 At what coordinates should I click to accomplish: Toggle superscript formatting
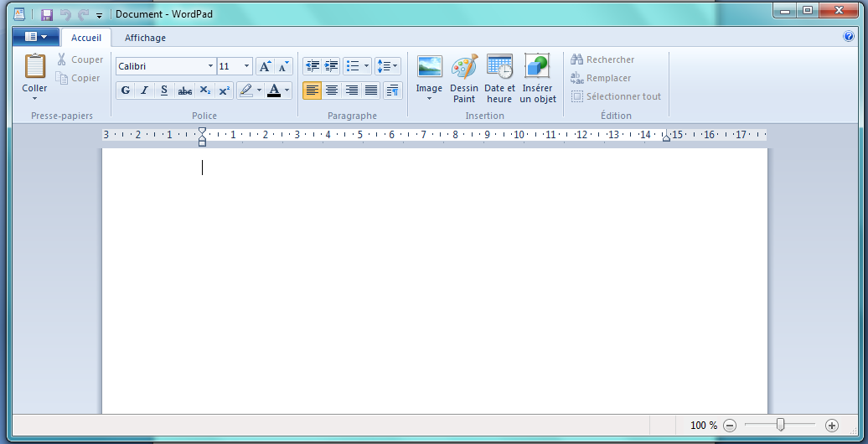pyautogui.click(x=225, y=90)
